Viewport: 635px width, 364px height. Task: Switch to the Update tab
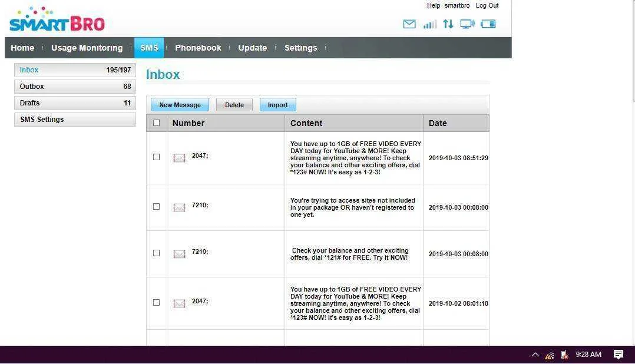[x=252, y=48]
